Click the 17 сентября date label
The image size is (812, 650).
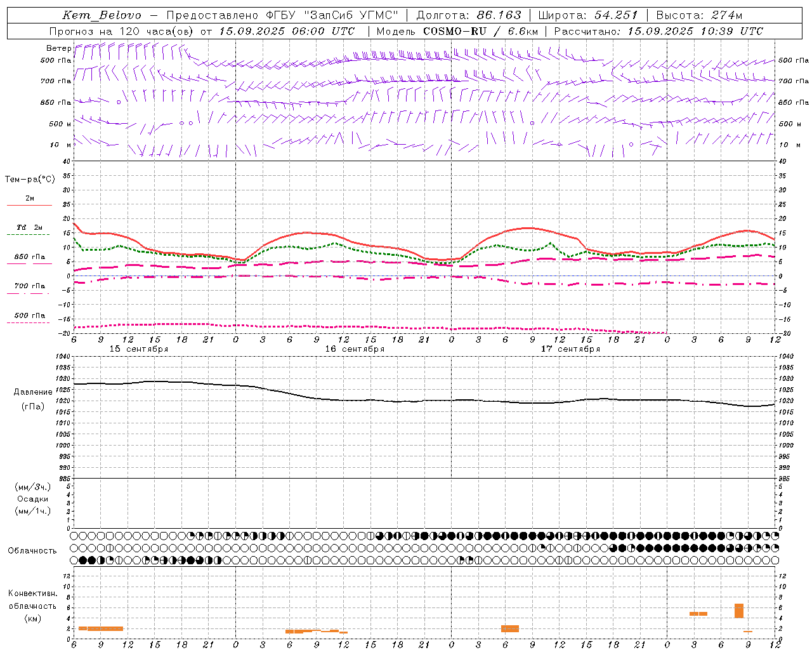(570, 349)
